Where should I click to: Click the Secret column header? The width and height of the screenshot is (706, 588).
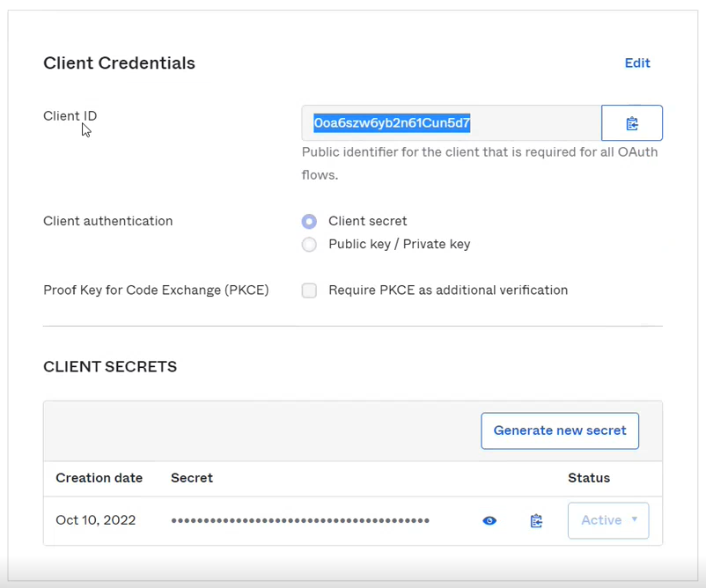point(192,478)
